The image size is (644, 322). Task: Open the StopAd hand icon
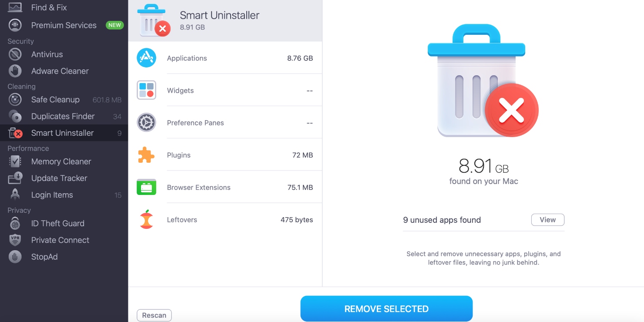[x=15, y=257]
